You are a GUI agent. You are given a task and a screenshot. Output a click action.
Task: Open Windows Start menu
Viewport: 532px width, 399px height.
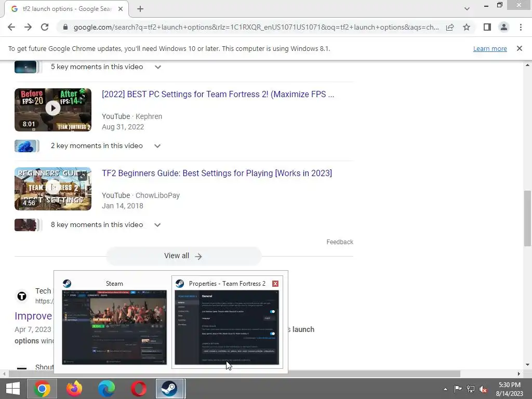tap(13, 389)
